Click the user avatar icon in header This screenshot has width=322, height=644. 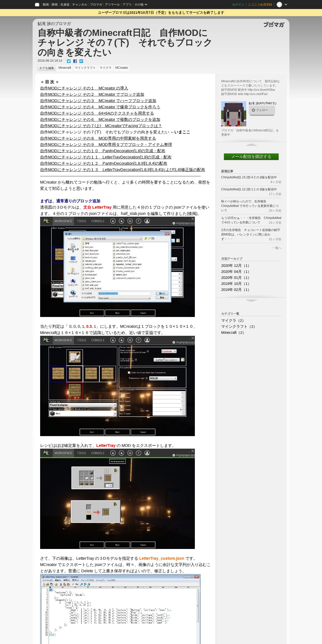click(x=279, y=5)
